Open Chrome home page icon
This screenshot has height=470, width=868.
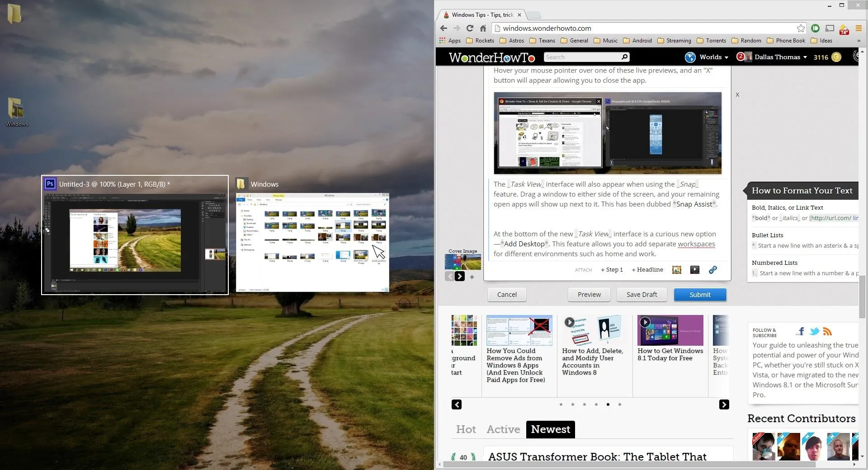(x=483, y=28)
